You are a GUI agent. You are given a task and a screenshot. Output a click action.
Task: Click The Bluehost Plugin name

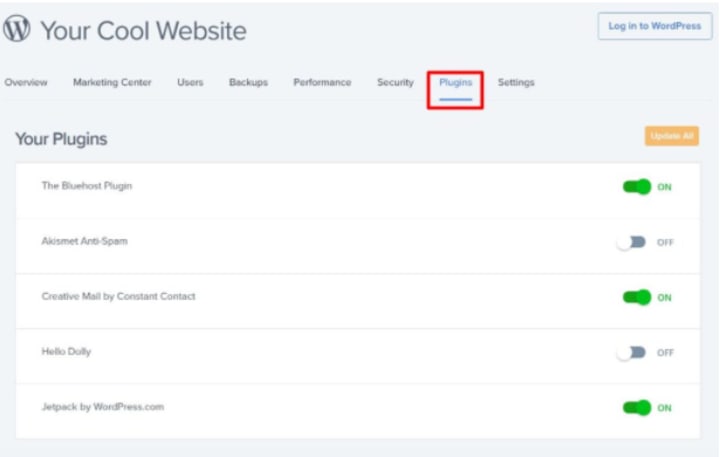click(x=87, y=186)
